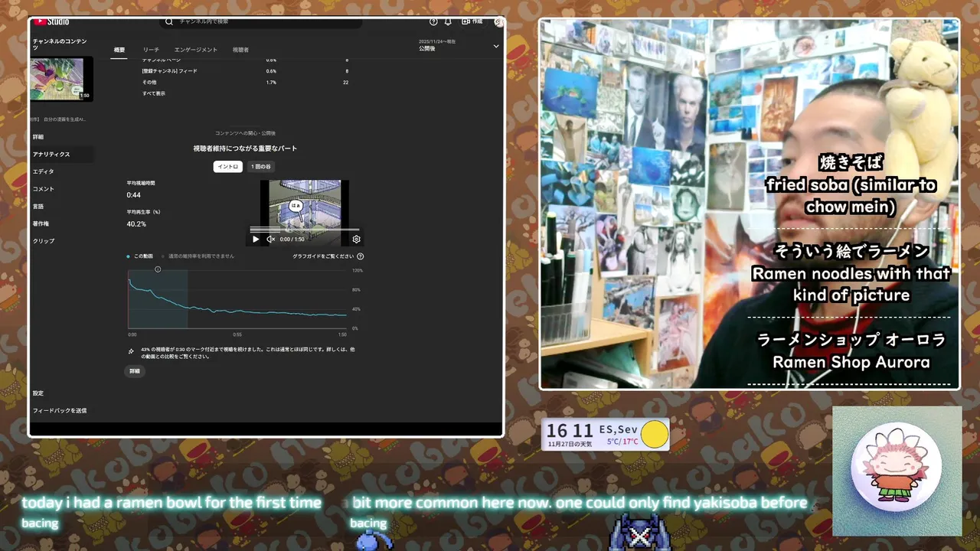Toggle mute on the preview player

[270, 240]
